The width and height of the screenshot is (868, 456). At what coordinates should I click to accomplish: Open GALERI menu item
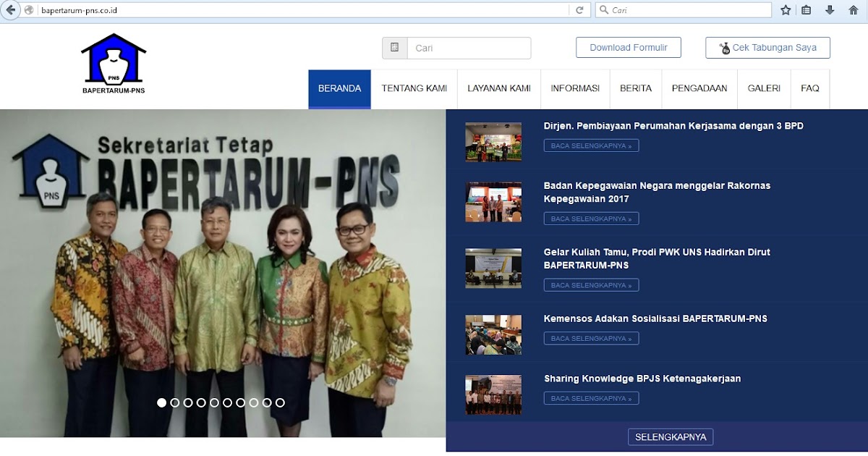[764, 88]
